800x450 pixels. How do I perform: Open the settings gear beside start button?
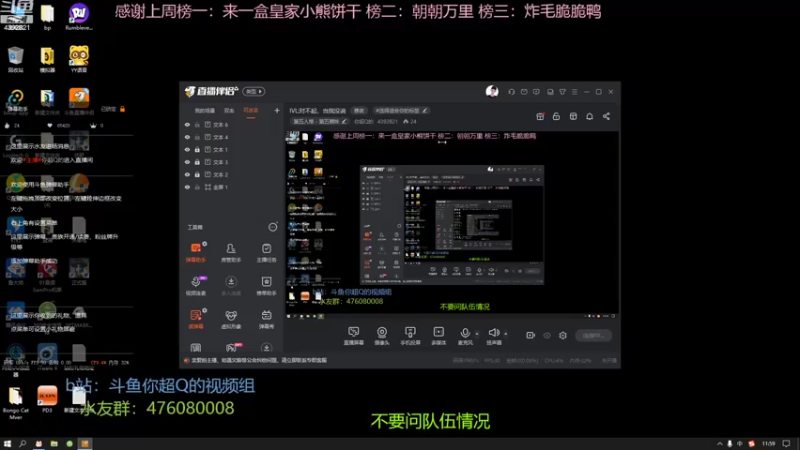pos(563,335)
